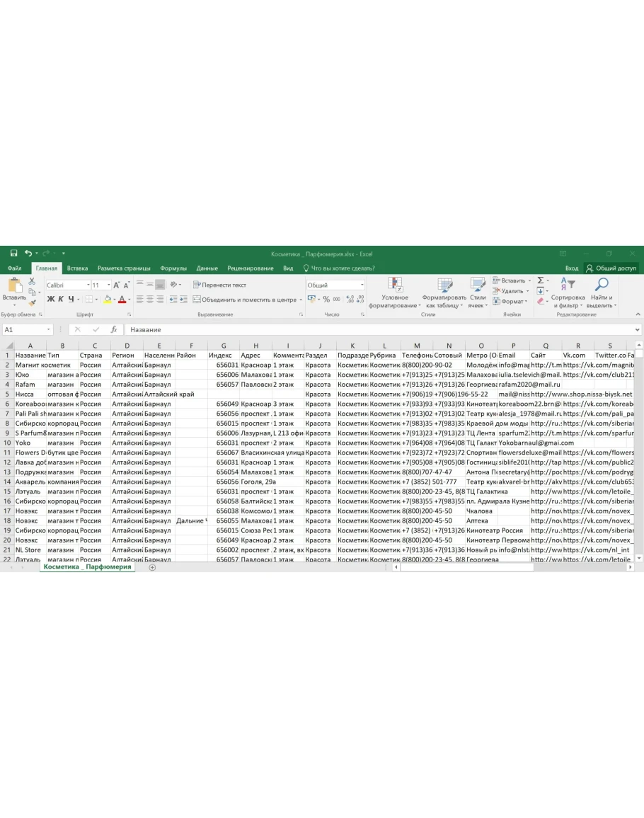The width and height of the screenshot is (644, 818).
Task: Select the Format Painter brush
Action: click(x=33, y=302)
